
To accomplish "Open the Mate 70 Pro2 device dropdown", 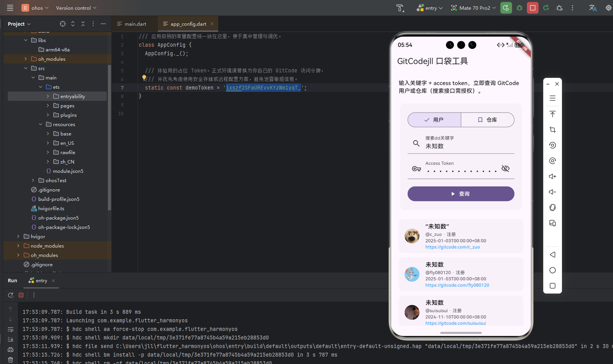I will [x=473, y=8].
